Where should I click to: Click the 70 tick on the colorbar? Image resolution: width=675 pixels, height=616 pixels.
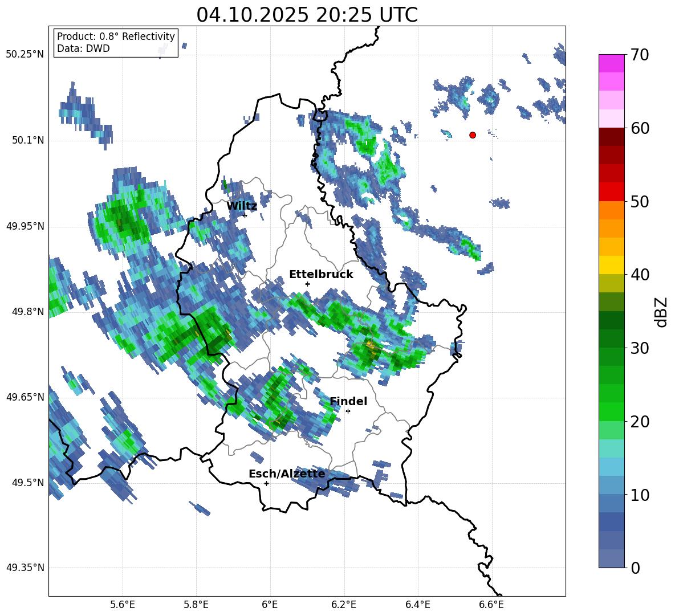click(640, 55)
